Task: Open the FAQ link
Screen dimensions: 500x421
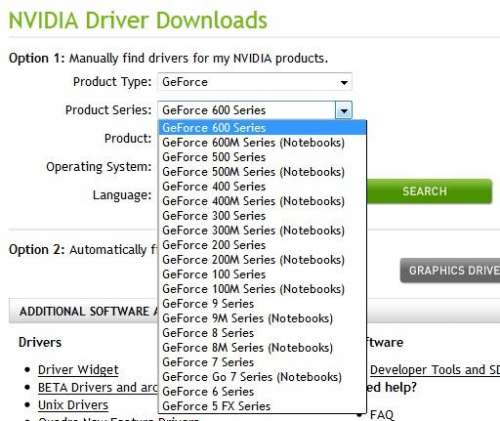Action: (x=382, y=415)
